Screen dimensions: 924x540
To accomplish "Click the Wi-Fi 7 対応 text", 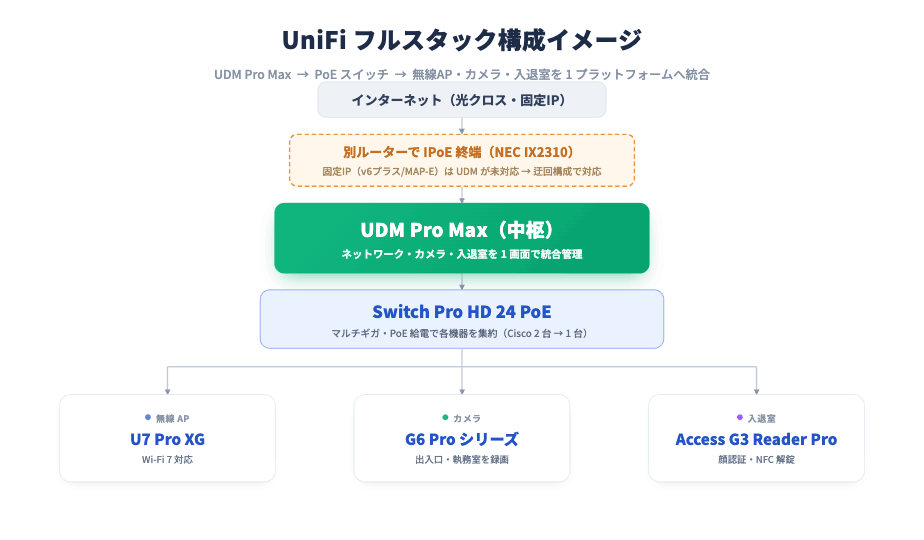I will coord(167,459).
